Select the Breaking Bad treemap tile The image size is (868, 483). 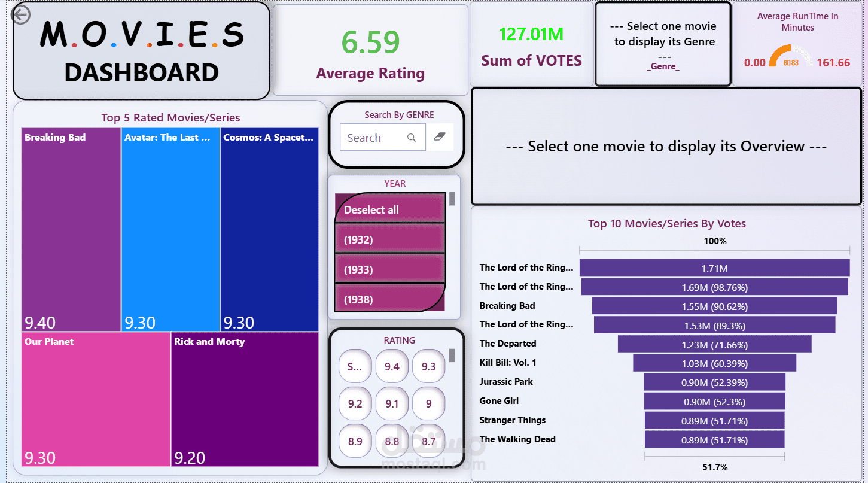coord(71,229)
